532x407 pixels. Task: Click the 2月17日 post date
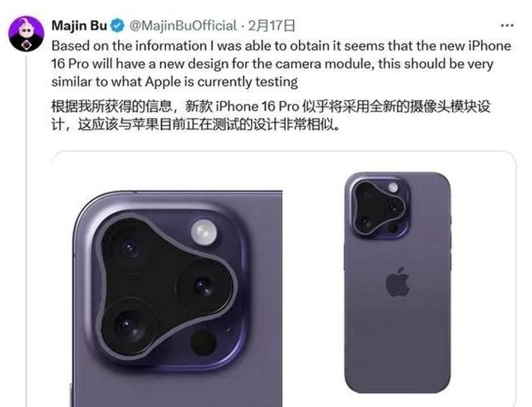pos(271,26)
